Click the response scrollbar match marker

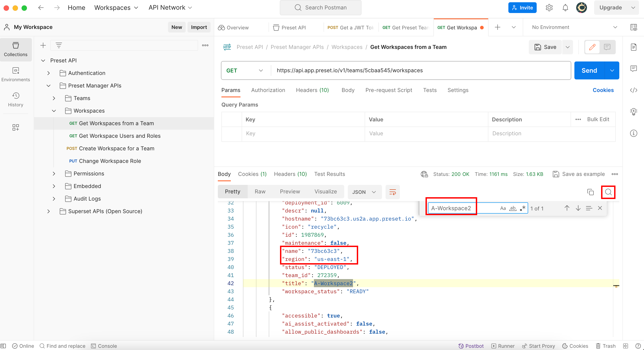click(x=616, y=286)
